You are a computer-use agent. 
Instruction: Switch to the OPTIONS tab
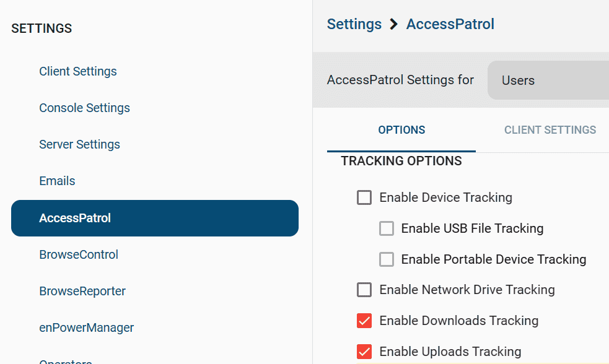tap(401, 130)
